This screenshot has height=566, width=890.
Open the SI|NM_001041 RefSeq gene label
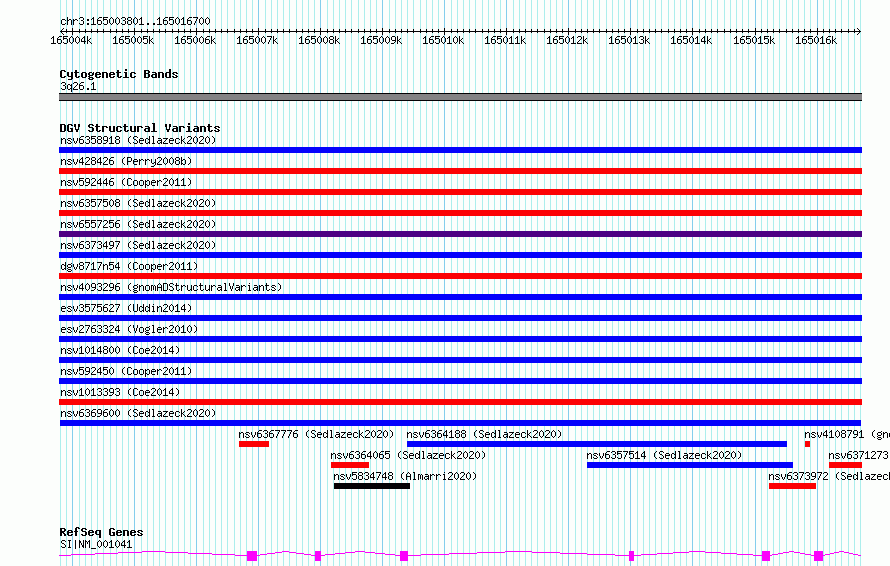pos(96,544)
